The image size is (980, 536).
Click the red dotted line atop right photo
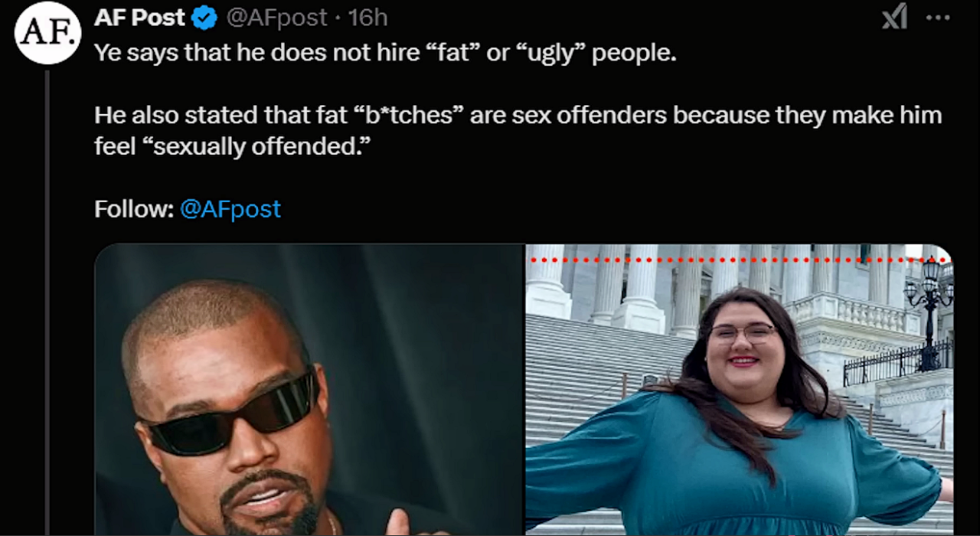tap(739, 260)
